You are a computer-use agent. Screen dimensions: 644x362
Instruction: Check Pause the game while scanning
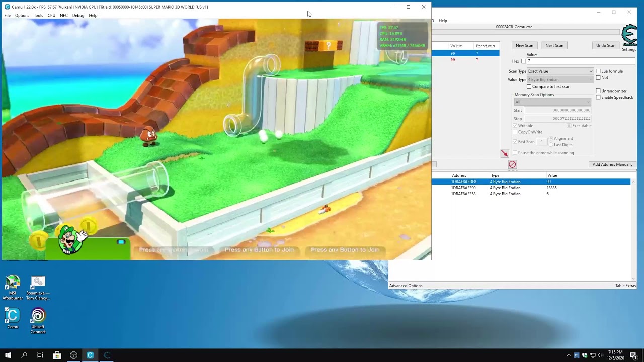(515, 153)
